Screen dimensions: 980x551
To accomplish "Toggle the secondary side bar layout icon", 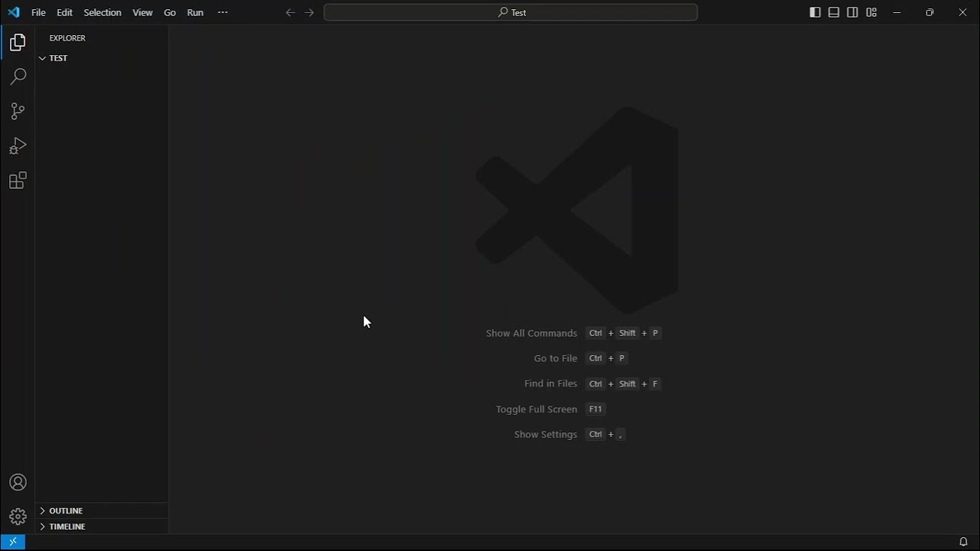I will click(852, 12).
